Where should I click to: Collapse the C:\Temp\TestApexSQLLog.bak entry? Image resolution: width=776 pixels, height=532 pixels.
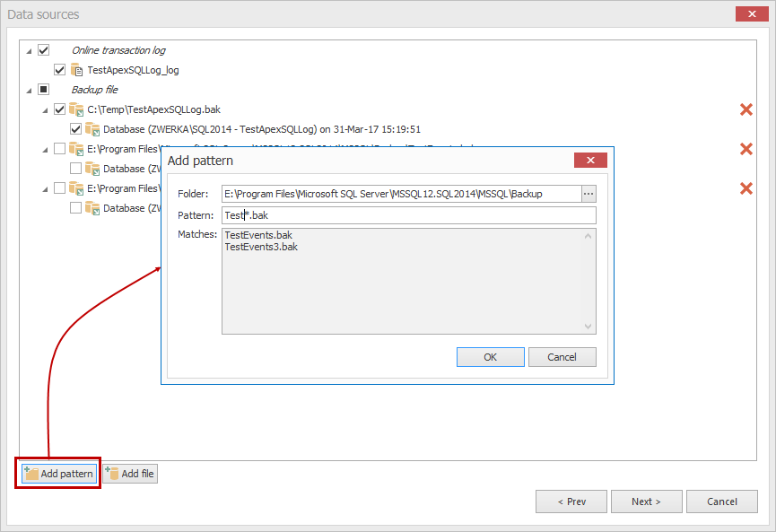(x=45, y=109)
